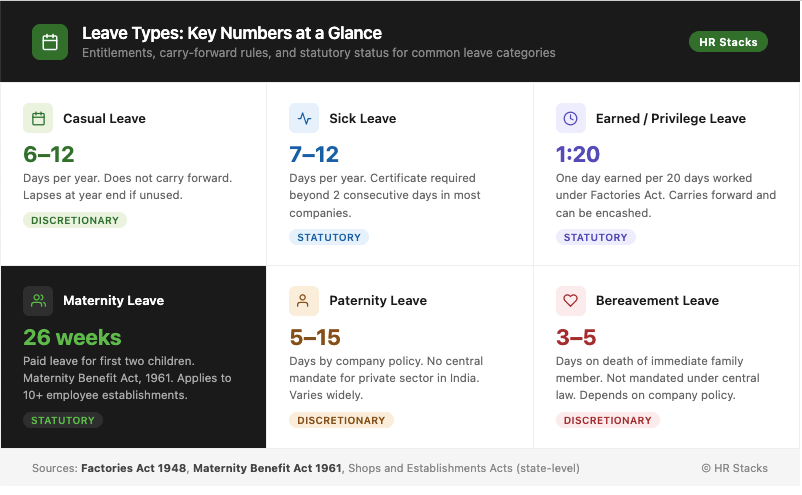Click the 'Casual Leave' heading
The image size is (802, 495).
[x=104, y=119]
